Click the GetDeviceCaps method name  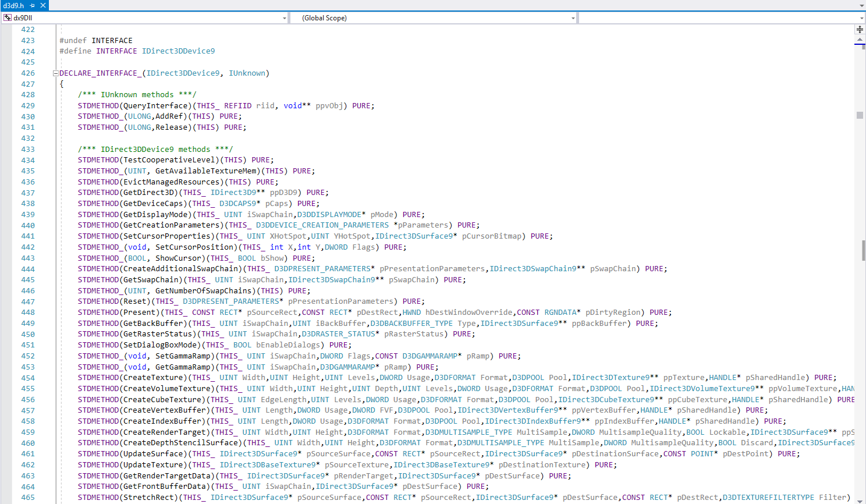153,204
